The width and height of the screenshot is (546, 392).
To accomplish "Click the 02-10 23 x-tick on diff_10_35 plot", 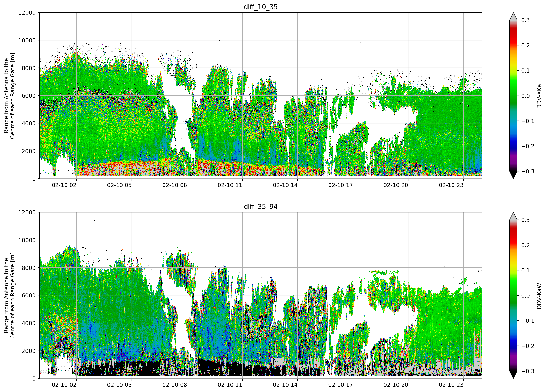I will pyautogui.click(x=451, y=185).
